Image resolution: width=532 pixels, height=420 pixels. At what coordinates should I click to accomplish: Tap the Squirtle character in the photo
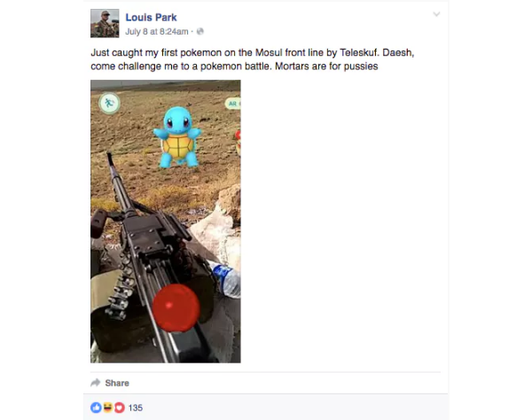click(177, 137)
